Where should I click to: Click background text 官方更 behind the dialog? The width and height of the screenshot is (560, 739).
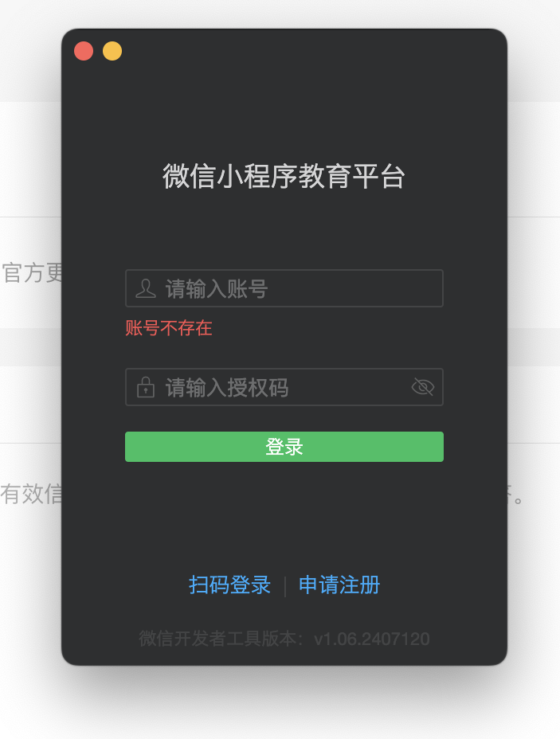[x=32, y=273]
